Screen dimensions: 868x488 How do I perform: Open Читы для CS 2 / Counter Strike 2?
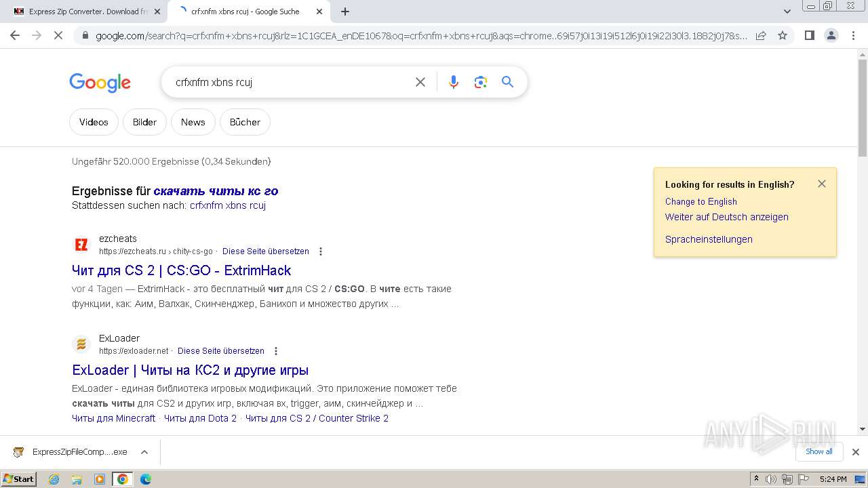tap(317, 418)
